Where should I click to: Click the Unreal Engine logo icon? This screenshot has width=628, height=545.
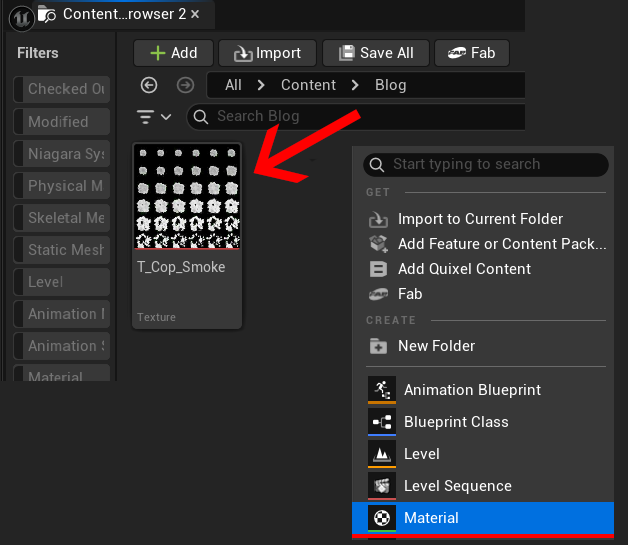(x=21, y=16)
